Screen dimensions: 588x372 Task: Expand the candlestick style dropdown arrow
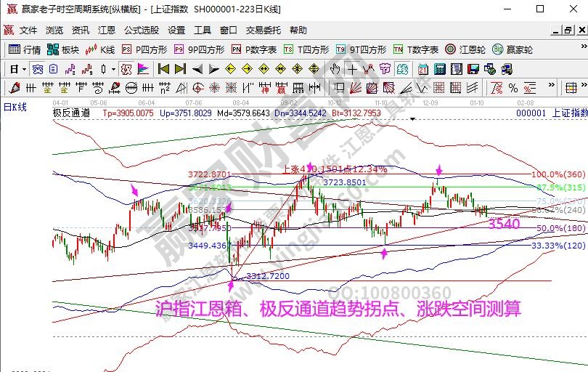tap(113, 69)
